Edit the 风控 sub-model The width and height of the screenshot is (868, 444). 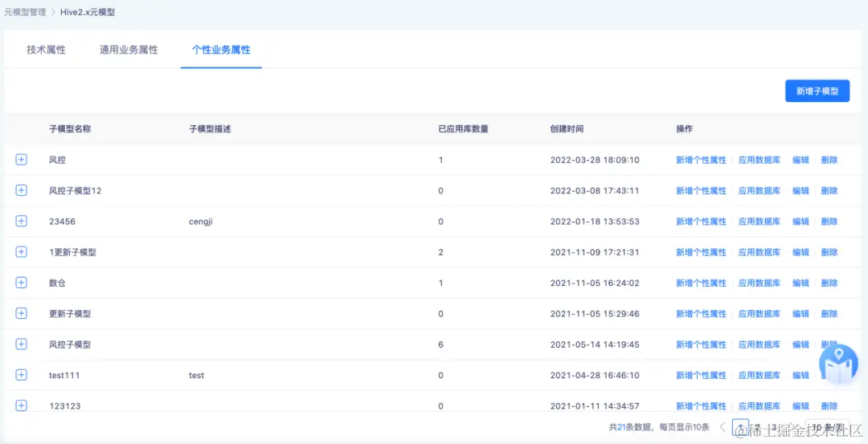click(x=800, y=160)
